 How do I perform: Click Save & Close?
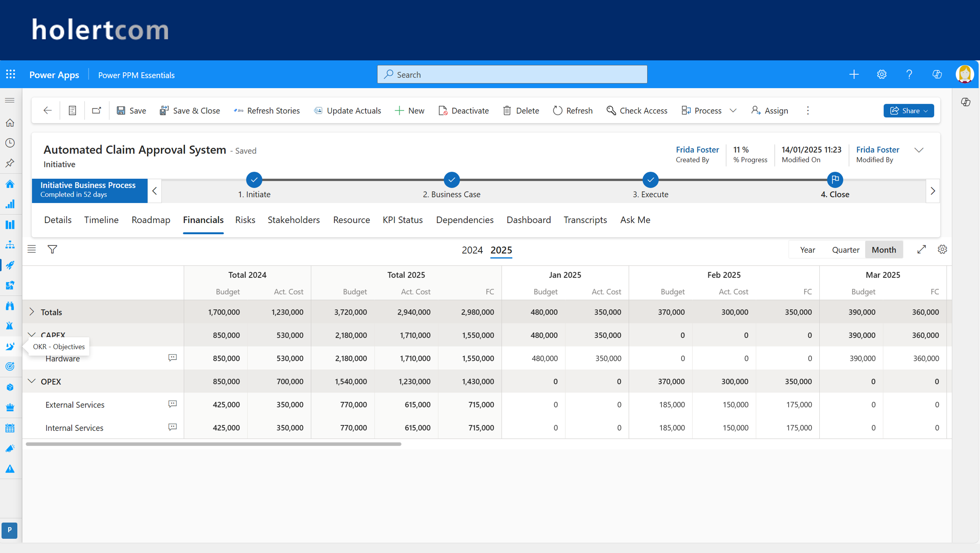tap(190, 111)
